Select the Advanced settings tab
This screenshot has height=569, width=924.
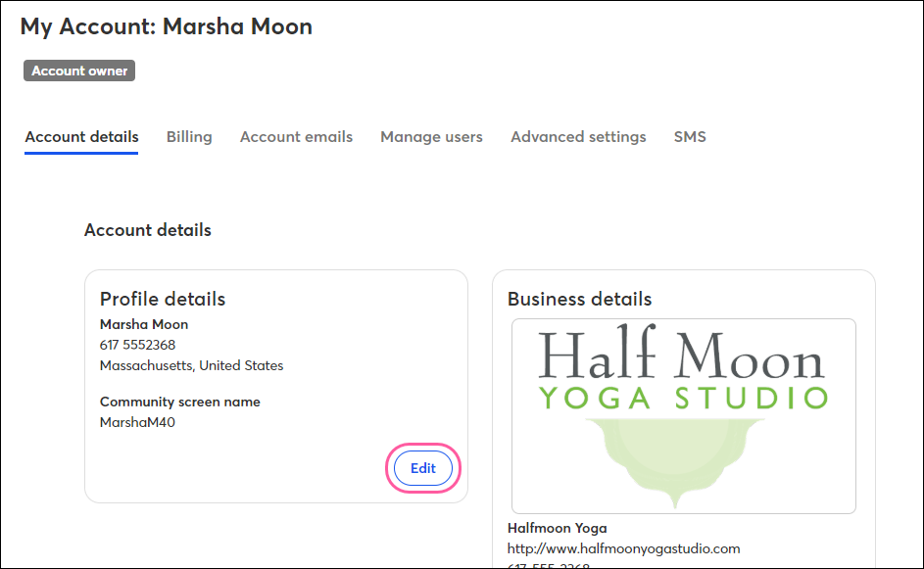[578, 137]
